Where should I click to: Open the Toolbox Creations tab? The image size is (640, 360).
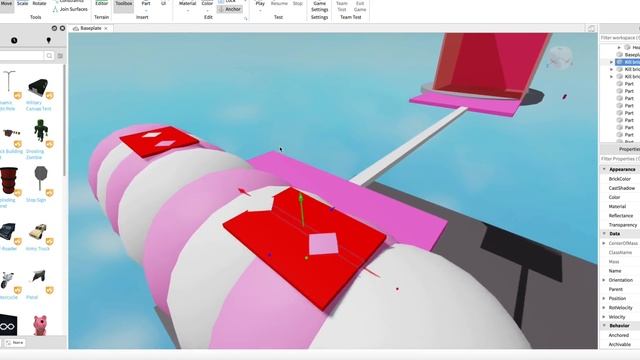coord(49,40)
